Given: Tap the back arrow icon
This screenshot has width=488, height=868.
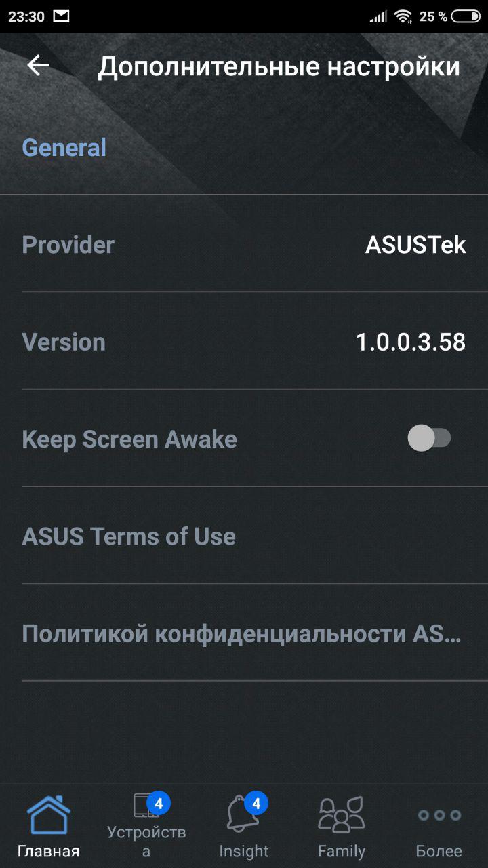Looking at the screenshot, I should (x=38, y=65).
